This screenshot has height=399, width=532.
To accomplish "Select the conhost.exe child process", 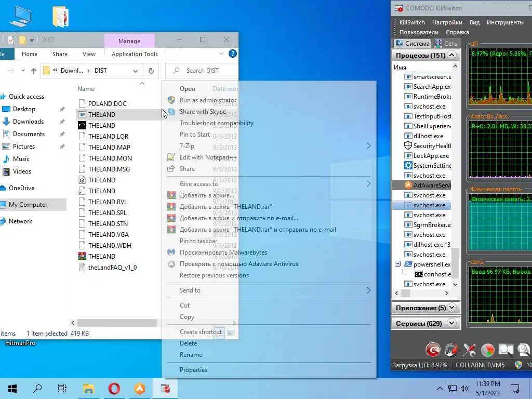I will (433, 274).
